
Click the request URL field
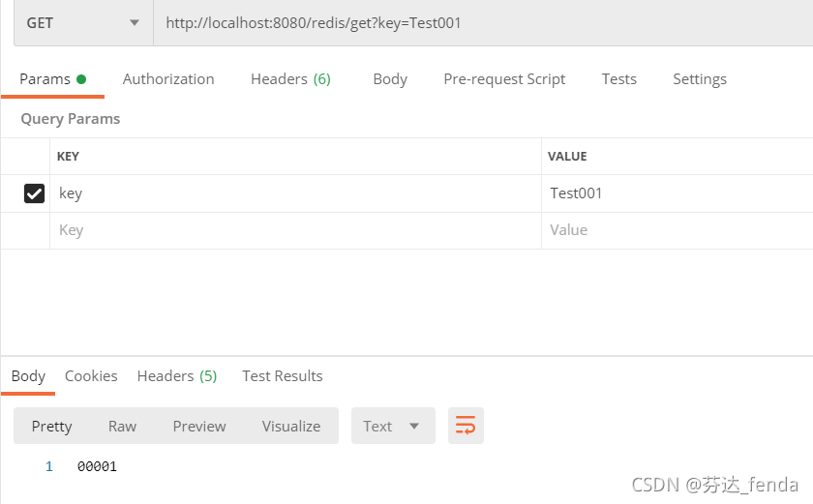coord(483,23)
